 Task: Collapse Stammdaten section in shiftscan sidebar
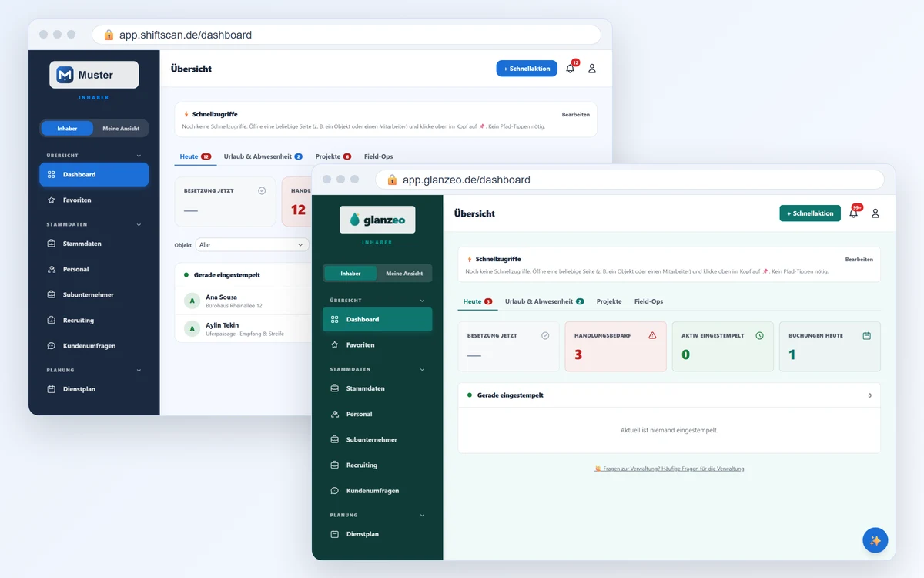139,224
